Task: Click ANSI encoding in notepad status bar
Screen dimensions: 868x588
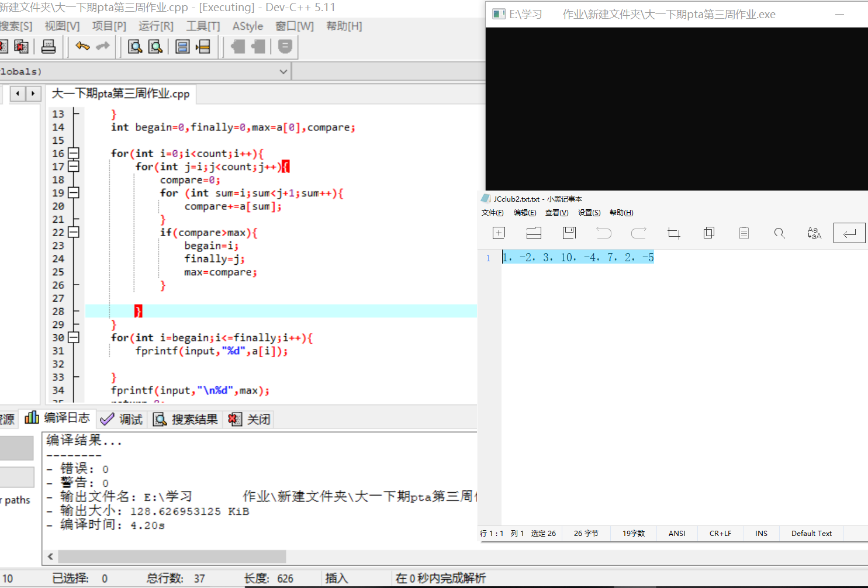Action: point(677,533)
